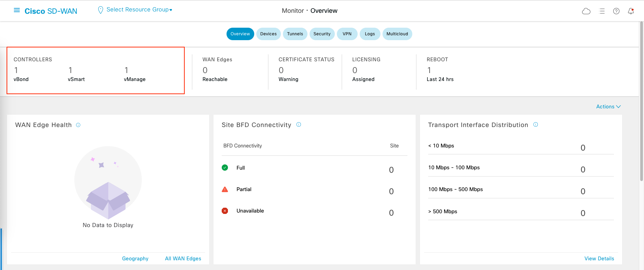This screenshot has width=644, height=270.
Task: Click the WAN Edge Health info icon
Action: [x=78, y=125]
